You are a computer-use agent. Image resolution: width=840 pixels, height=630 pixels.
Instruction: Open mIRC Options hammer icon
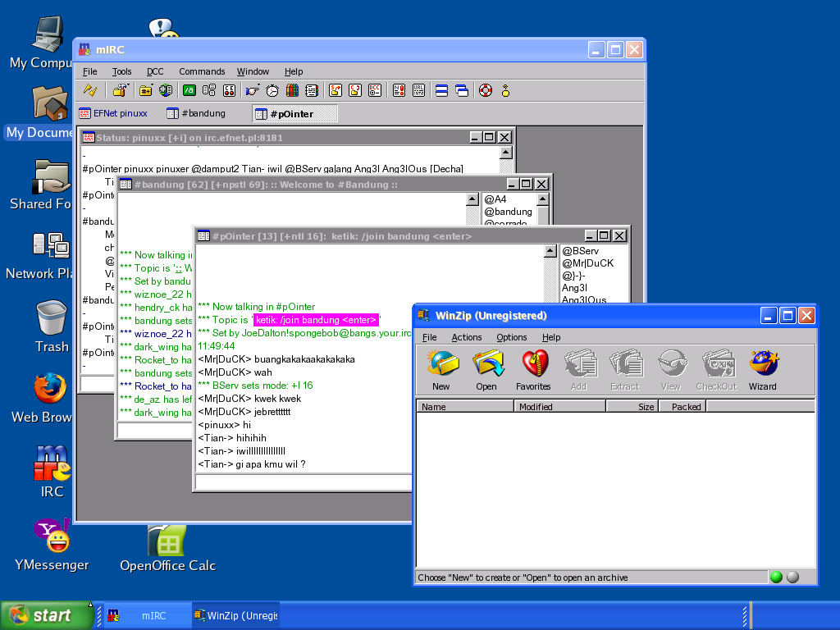coord(121,90)
